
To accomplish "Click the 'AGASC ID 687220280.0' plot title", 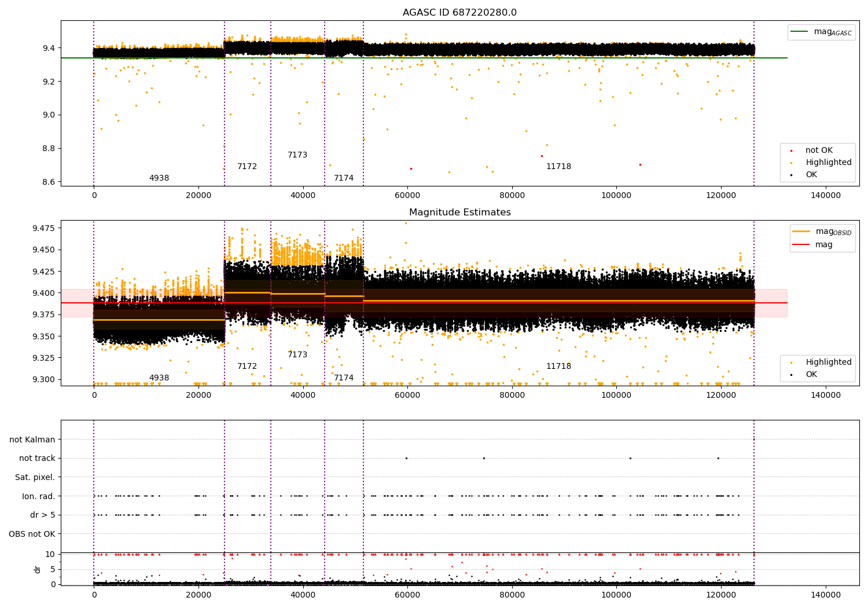I will [459, 13].
